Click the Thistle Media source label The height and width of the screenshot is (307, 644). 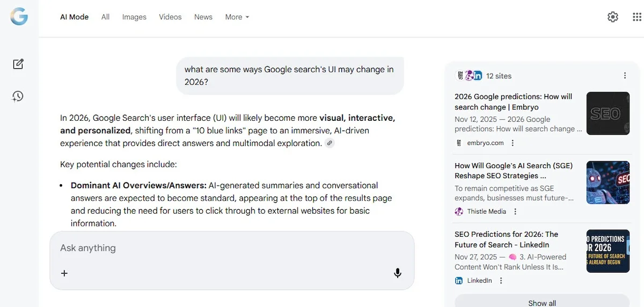(x=487, y=211)
